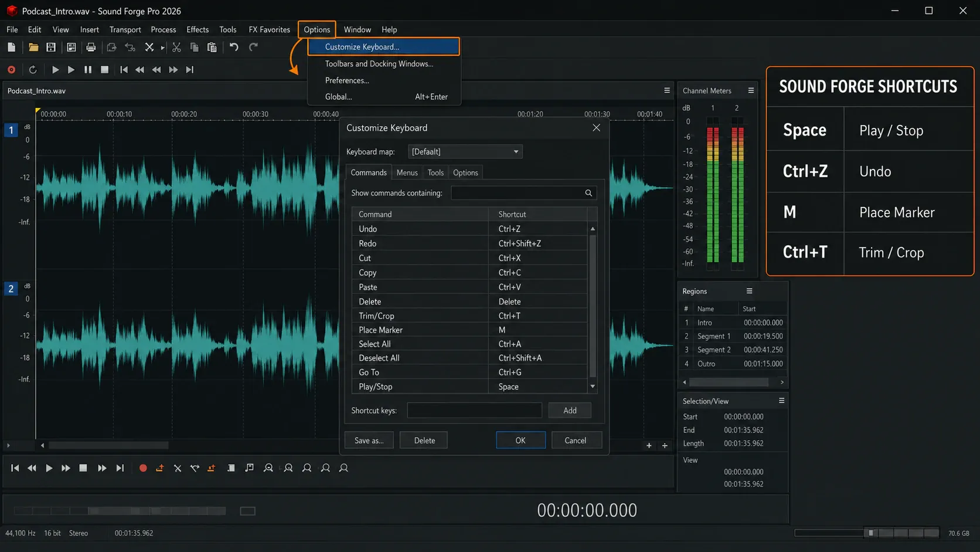This screenshot has width=980, height=552.
Task: Click the Paste clipboard icon in the toolbar
Action: click(212, 47)
